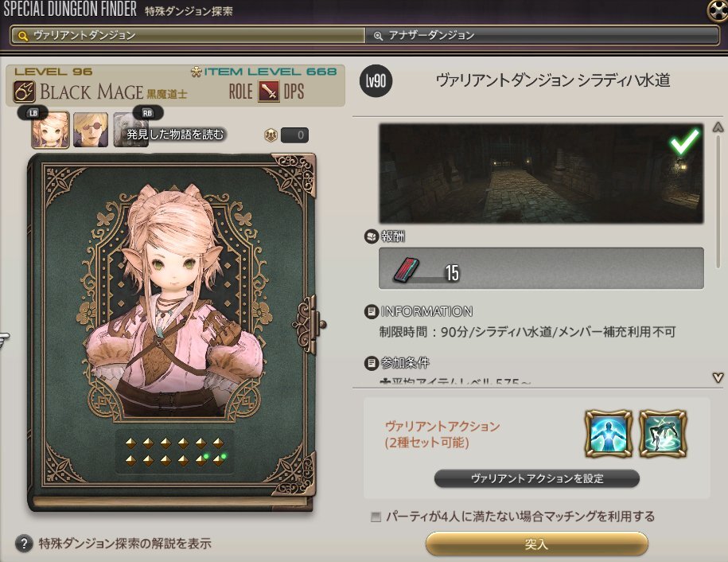Click the ヴァリアントアクションを設定 button
Image resolution: width=728 pixels, height=562 pixels.
pos(537,478)
